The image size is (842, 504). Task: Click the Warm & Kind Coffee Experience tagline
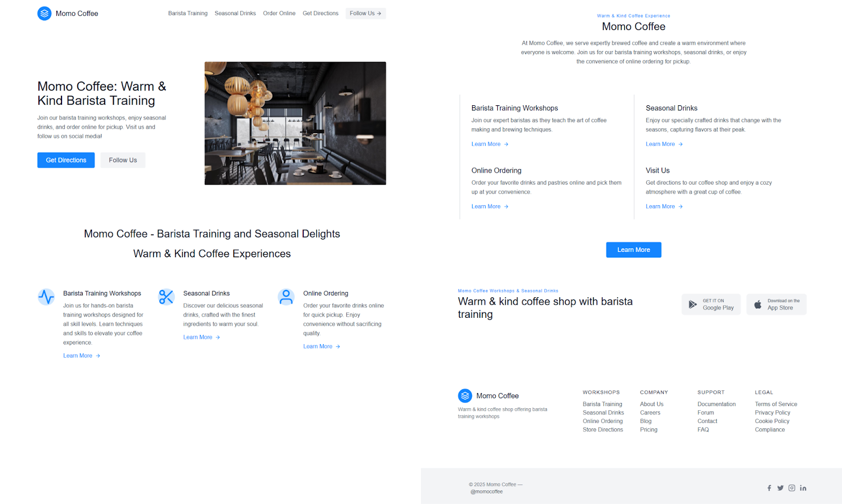pyautogui.click(x=634, y=16)
